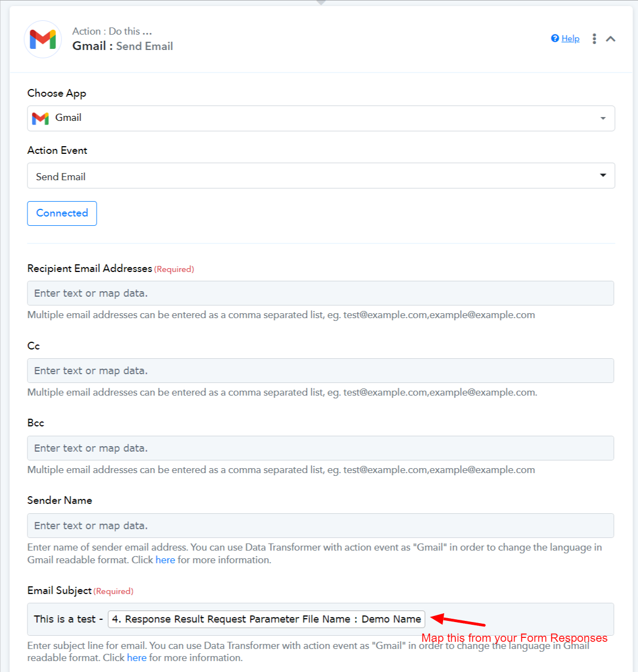638x672 pixels.
Task: Focus the Sender Name input
Action: (321, 526)
